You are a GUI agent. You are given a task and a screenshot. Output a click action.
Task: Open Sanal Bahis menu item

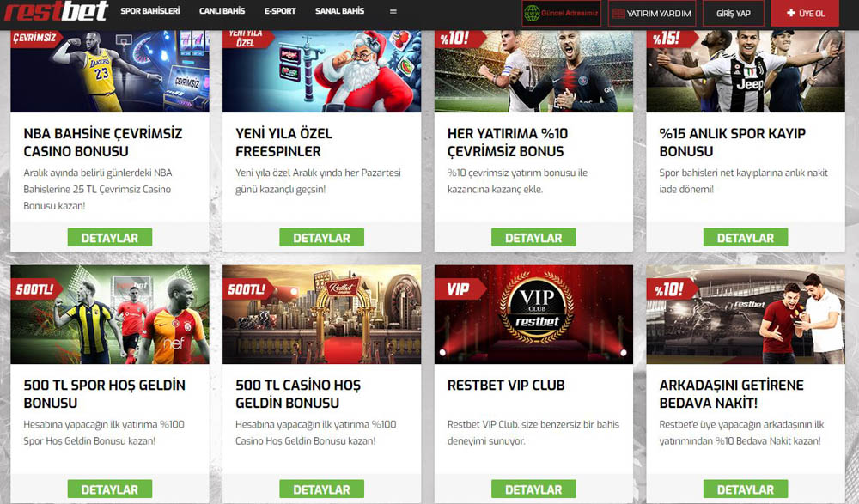(339, 11)
